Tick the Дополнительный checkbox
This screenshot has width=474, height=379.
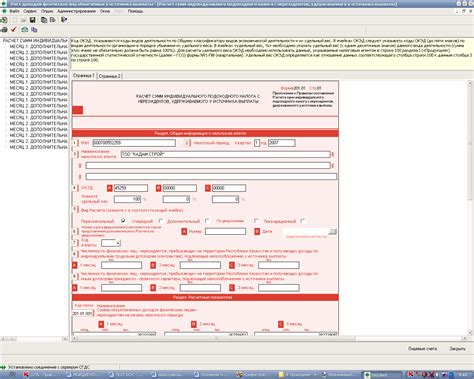click(207, 221)
